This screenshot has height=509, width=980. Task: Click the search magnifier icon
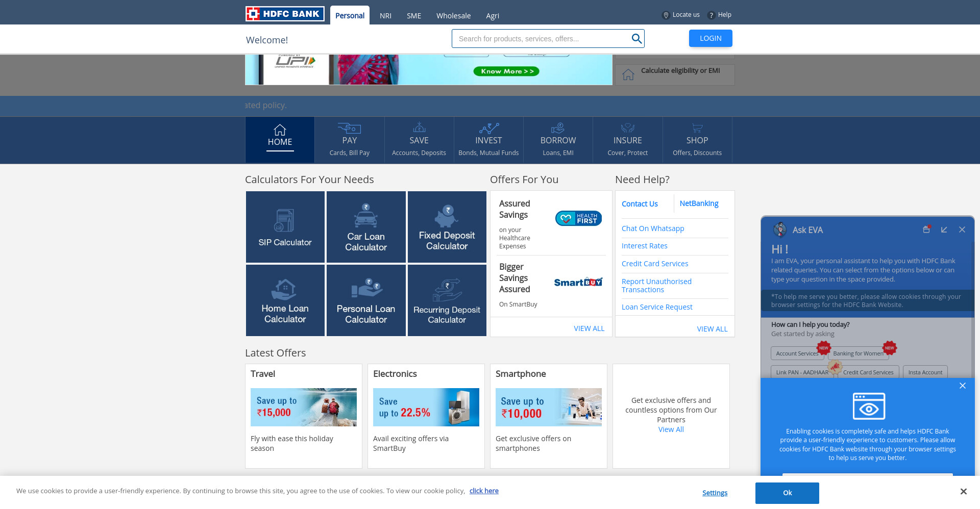pyautogui.click(x=636, y=39)
